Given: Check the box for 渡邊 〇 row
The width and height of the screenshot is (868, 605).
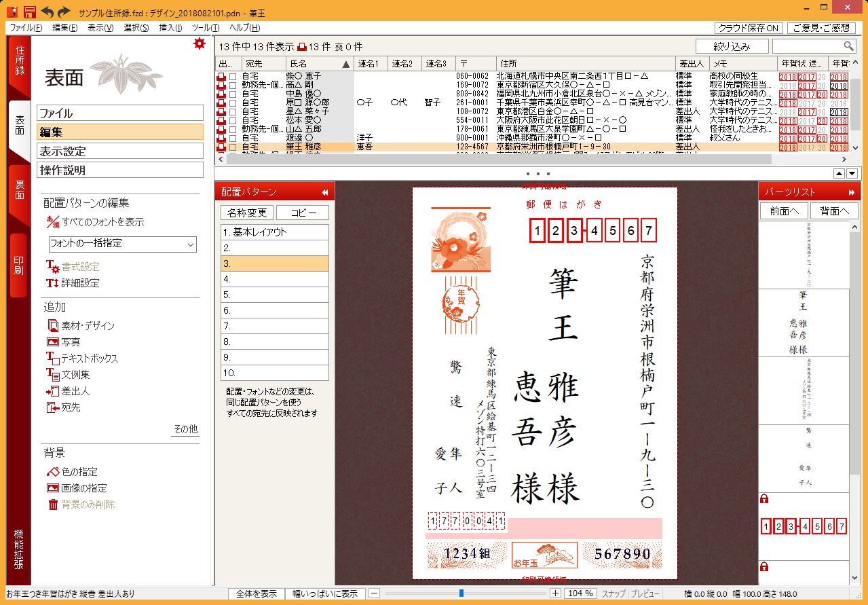Looking at the screenshot, I should [233, 138].
